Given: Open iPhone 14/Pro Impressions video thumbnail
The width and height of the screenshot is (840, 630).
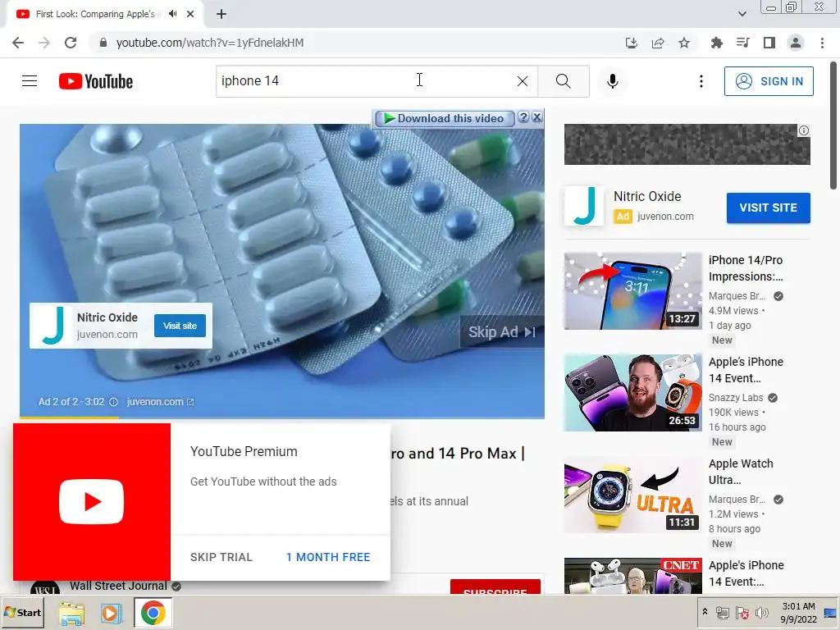Looking at the screenshot, I should (x=632, y=291).
